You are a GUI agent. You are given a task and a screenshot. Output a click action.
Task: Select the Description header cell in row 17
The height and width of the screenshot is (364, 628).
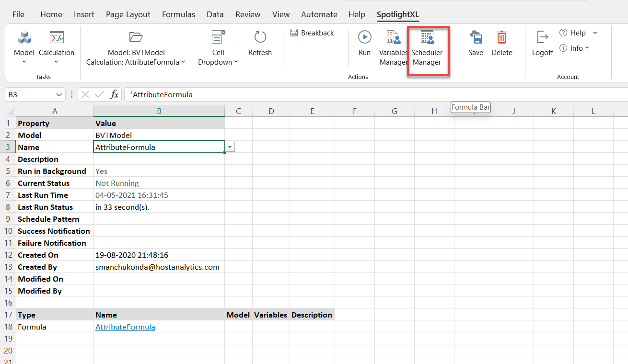coord(312,315)
